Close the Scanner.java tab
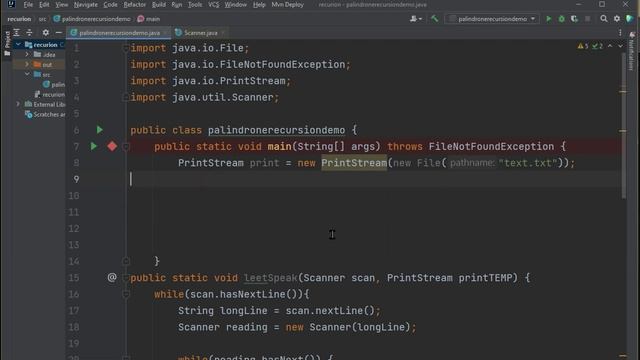640x360 pixels. 223,33
